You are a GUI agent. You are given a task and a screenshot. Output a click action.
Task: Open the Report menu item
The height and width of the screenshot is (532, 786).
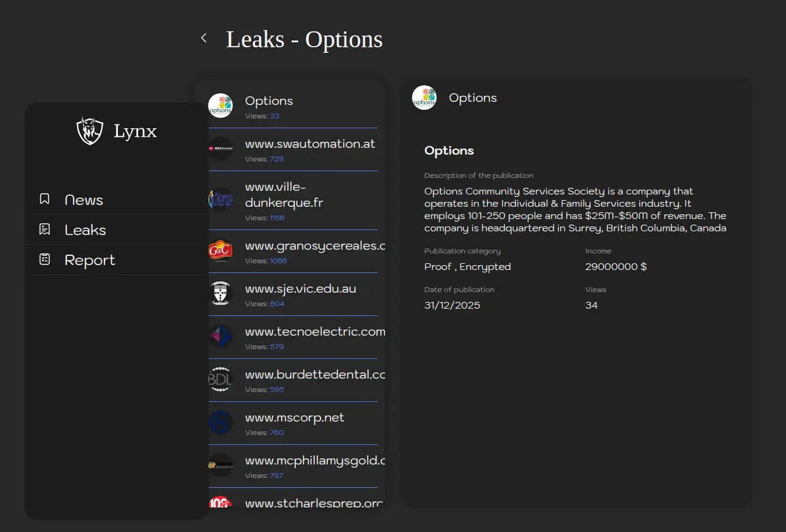click(x=90, y=260)
